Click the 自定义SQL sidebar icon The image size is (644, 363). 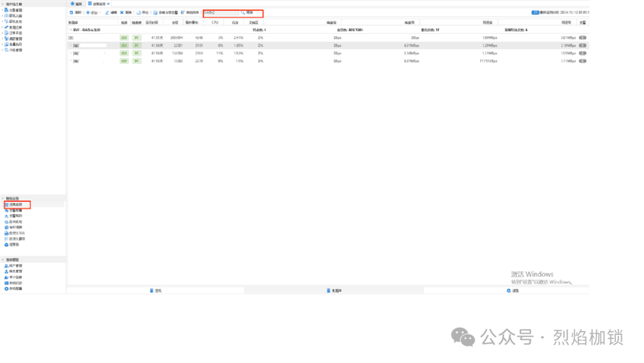point(6,233)
